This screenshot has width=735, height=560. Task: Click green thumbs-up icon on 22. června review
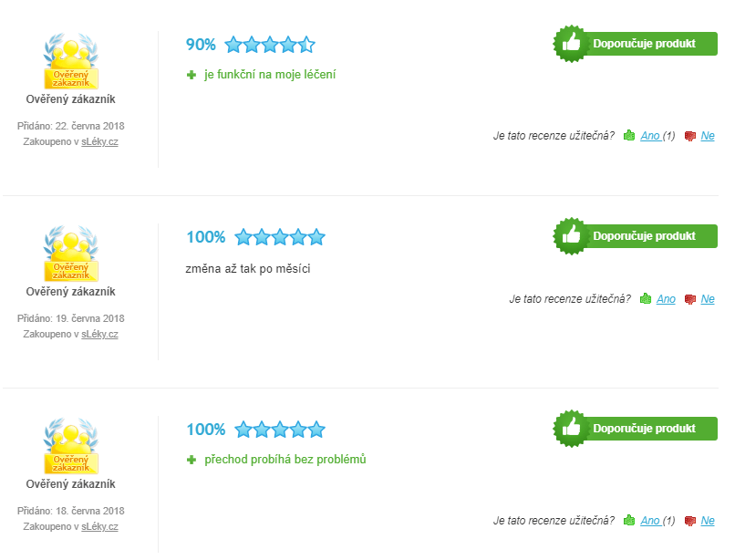click(629, 136)
